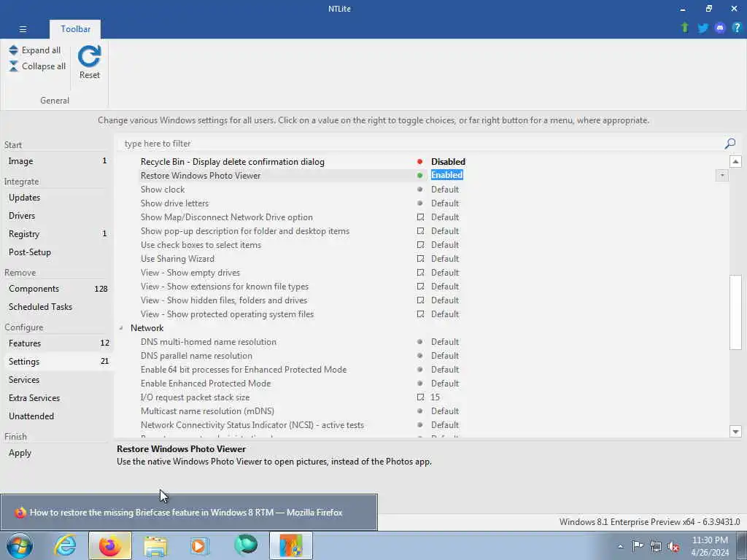Open the Post-Setup page
Viewport: 747px width, 560px height.
coord(57,252)
